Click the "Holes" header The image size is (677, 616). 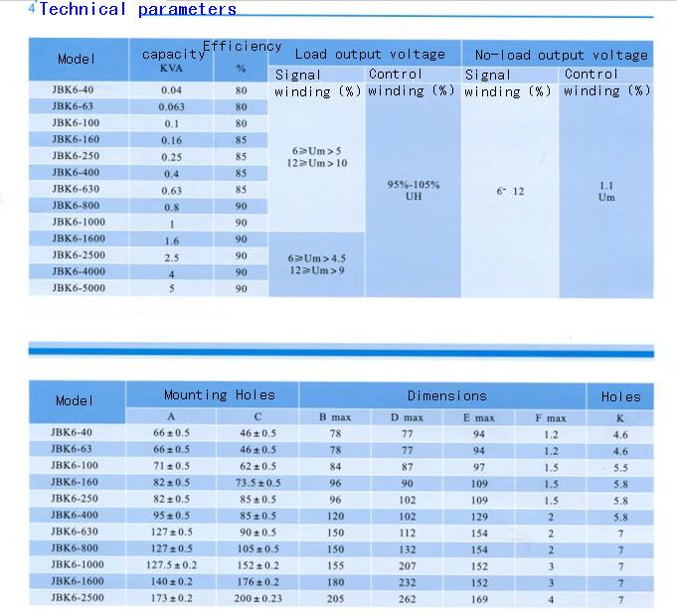click(x=621, y=396)
